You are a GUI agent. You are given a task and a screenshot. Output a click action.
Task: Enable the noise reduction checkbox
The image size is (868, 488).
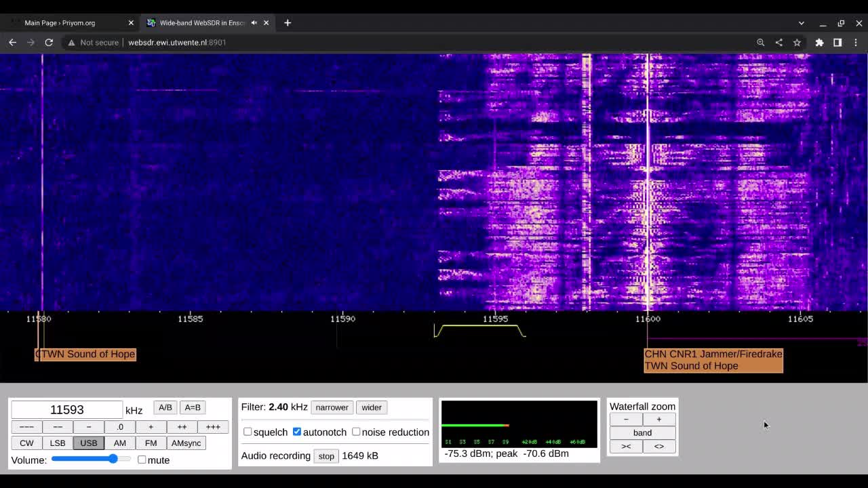(x=356, y=432)
